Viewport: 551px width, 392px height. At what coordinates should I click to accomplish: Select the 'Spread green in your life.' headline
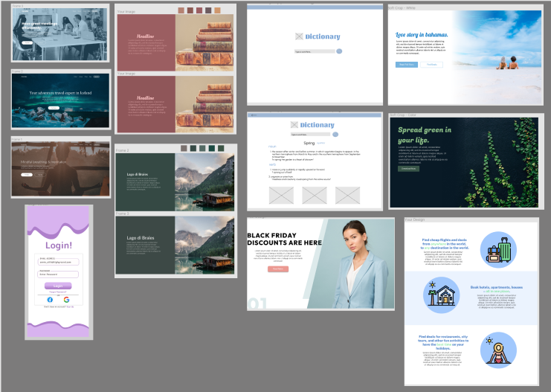pos(425,135)
